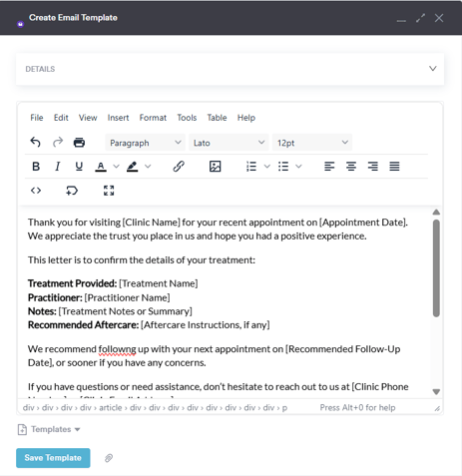This screenshot has width=462, height=476.
Task: Enter fullscreen editor mode icon
Action: (x=109, y=191)
